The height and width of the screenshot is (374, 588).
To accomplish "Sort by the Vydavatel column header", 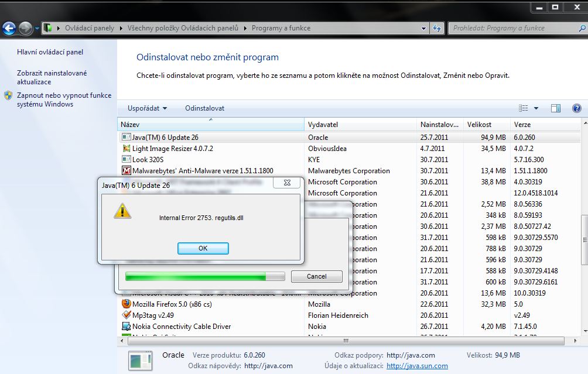I will tap(360, 125).
